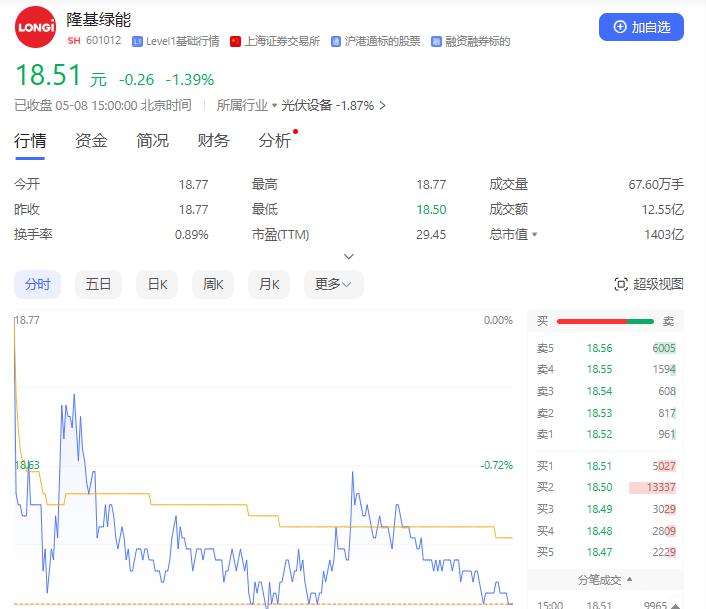This screenshot has width=706, height=609.
Task: Click the 卖3 price 18.54
Action: tap(599, 391)
